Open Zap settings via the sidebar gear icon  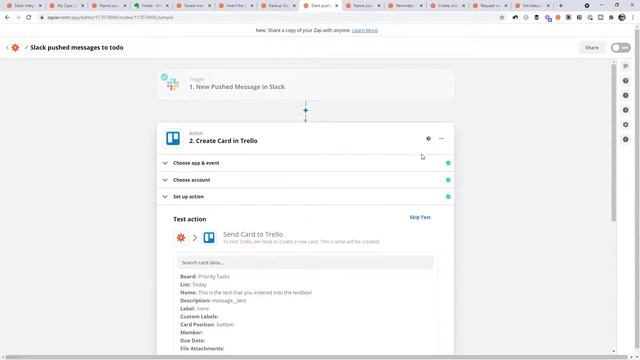click(625, 124)
